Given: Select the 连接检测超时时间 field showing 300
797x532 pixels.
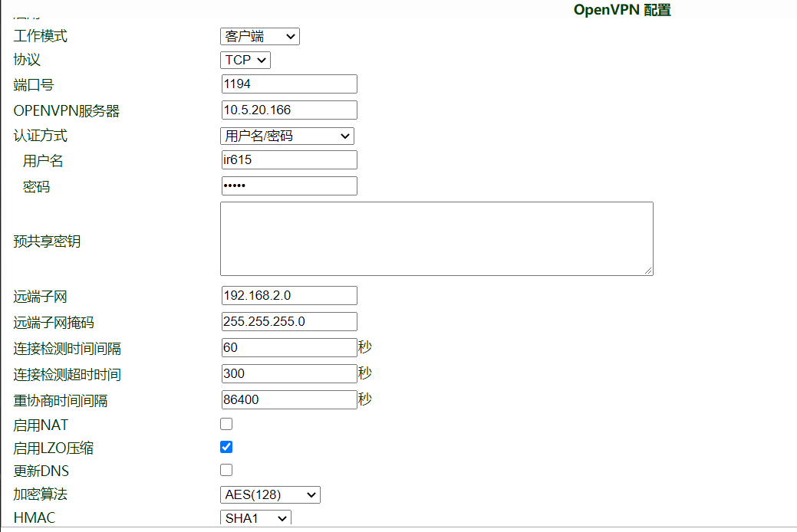Looking at the screenshot, I should click(288, 374).
